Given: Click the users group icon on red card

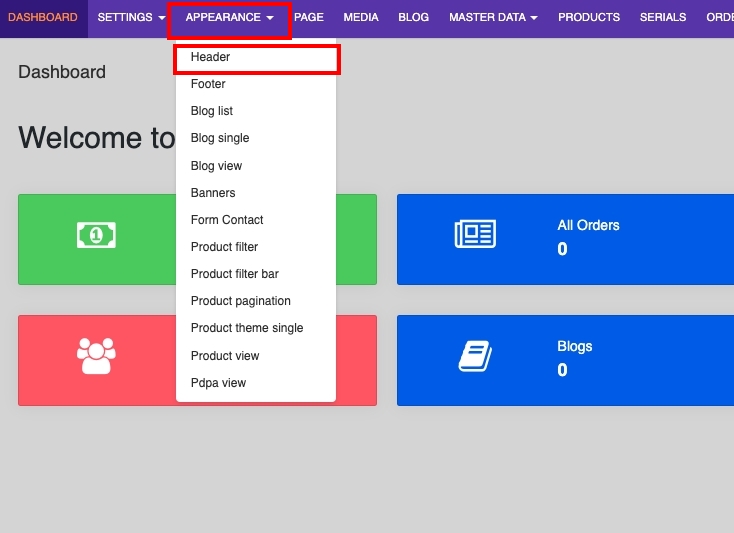Looking at the screenshot, I should click(x=96, y=356).
